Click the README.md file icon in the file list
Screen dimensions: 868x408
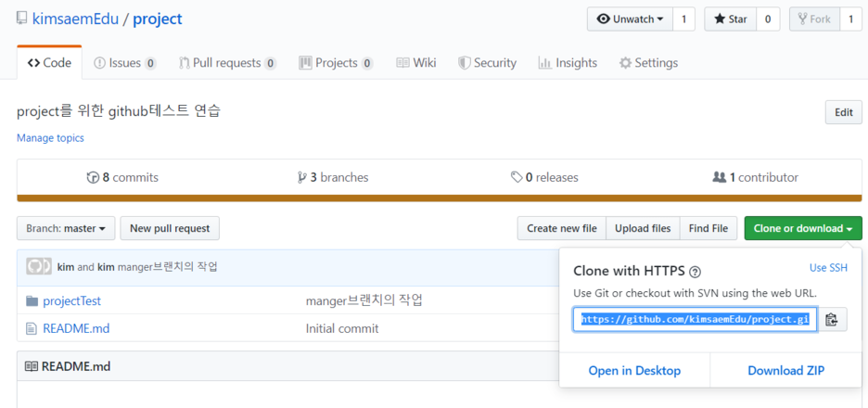tap(32, 329)
